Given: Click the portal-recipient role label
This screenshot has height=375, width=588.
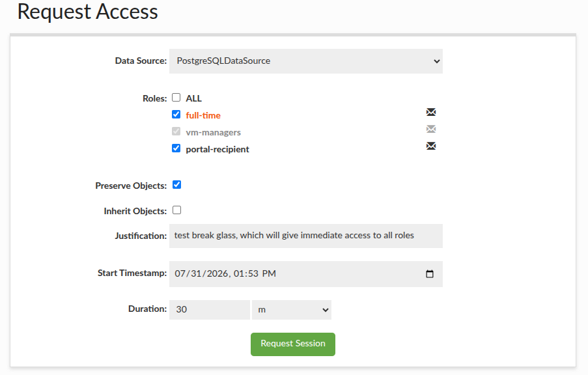Looking at the screenshot, I should coord(217,149).
